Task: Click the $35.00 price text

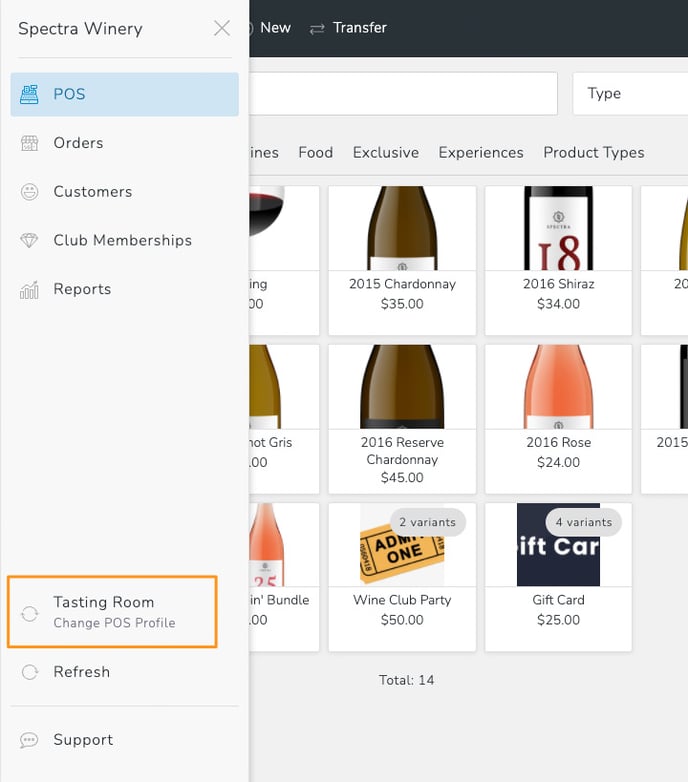Action: point(402,304)
